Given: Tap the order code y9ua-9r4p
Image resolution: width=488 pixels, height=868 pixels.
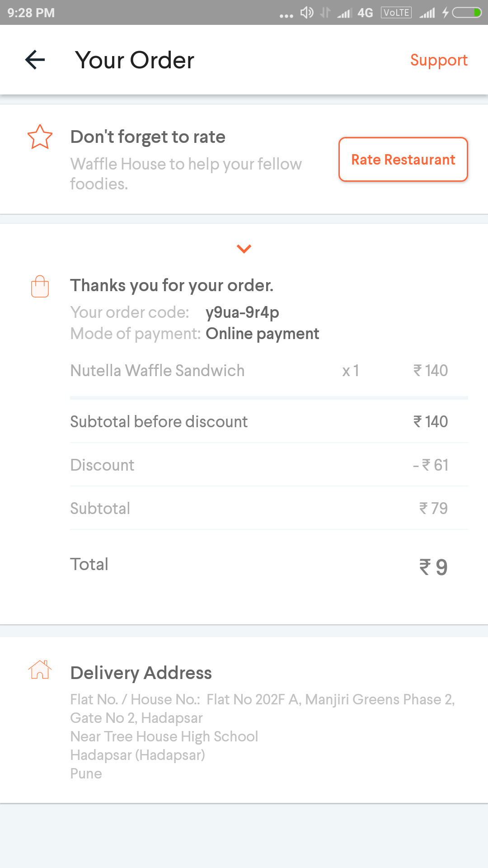Looking at the screenshot, I should (x=242, y=312).
